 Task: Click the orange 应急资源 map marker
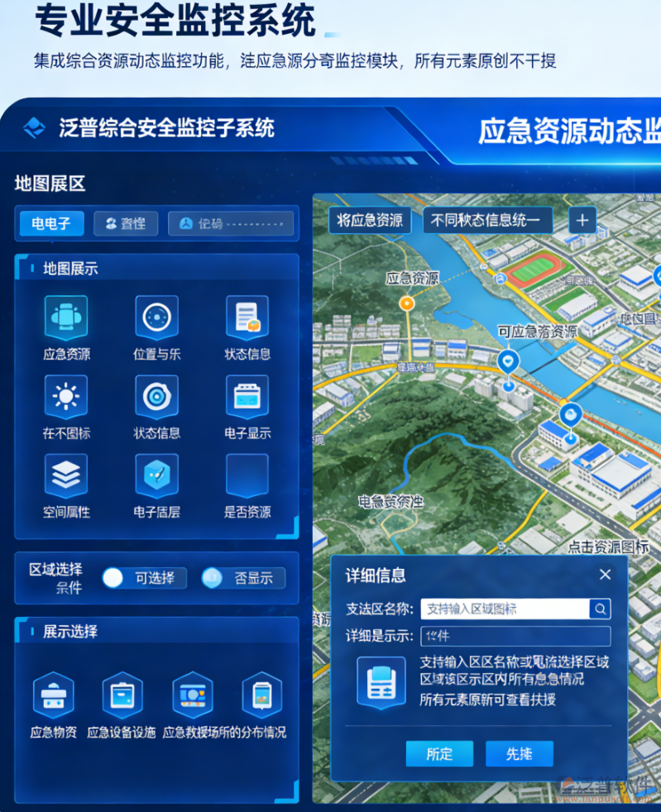tap(407, 303)
